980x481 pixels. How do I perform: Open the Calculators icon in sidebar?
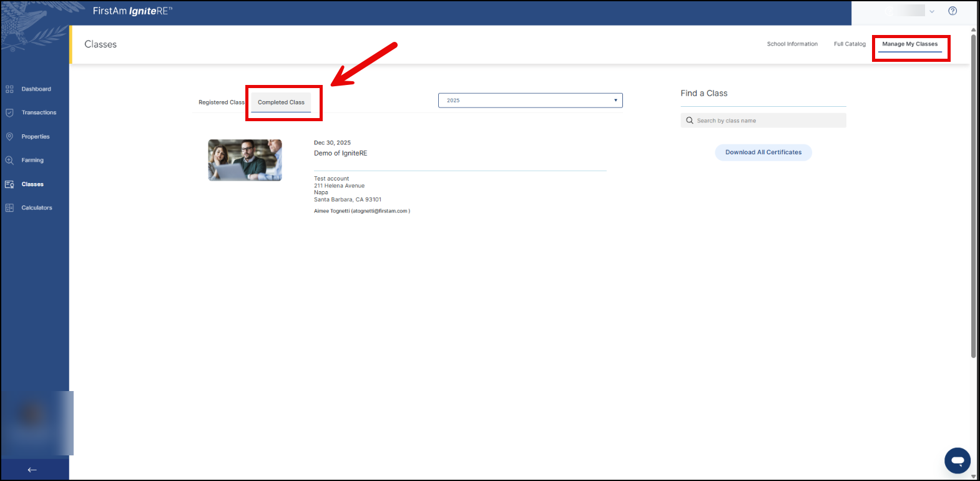[x=9, y=208]
